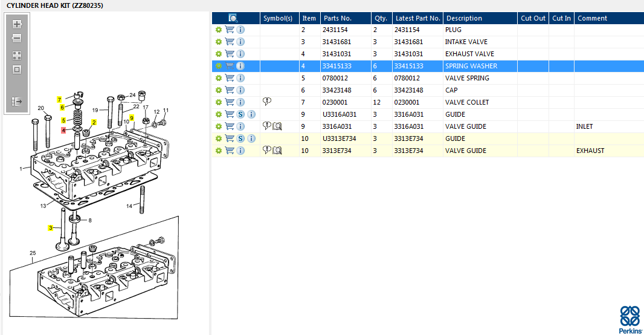Click the Qty. column header
This screenshot has width=644, height=335.
click(x=381, y=18)
